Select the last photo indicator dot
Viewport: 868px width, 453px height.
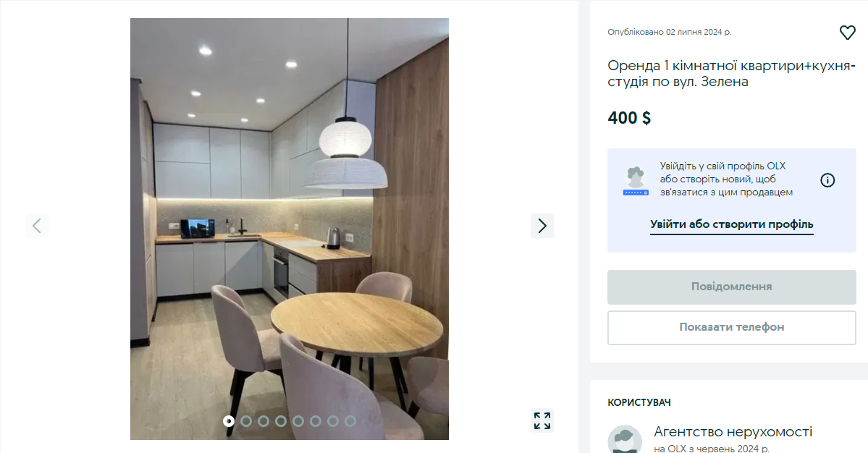click(350, 421)
